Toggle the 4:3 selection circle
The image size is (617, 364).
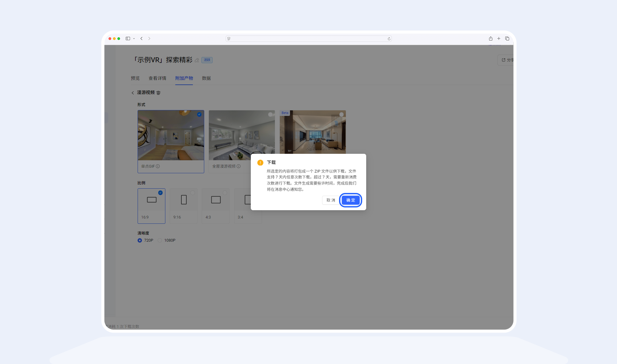[225, 193]
